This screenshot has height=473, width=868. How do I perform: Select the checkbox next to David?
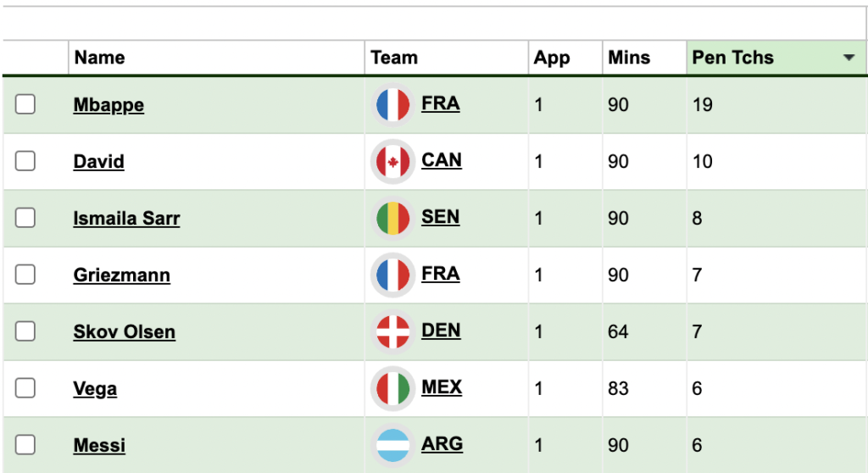[25, 161]
